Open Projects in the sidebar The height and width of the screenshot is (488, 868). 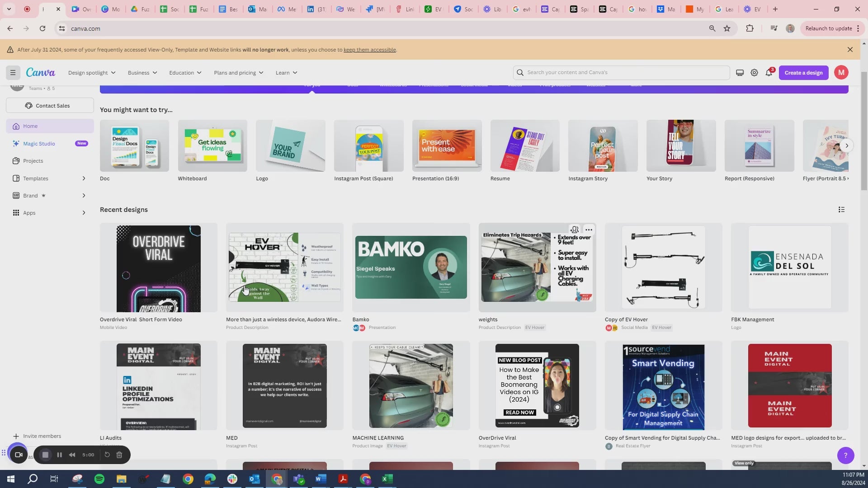coord(50,161)
